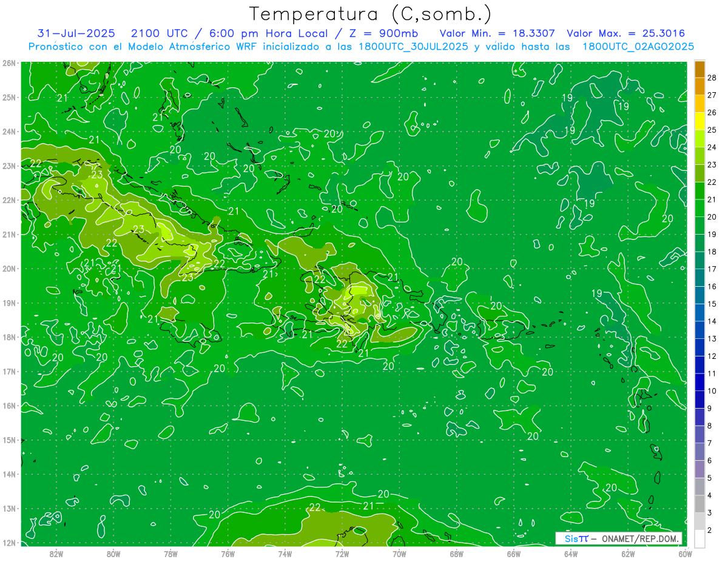728x562 pixels.
Task: Select the date text "31-Jul-2025"
Action: pos(76,33)
